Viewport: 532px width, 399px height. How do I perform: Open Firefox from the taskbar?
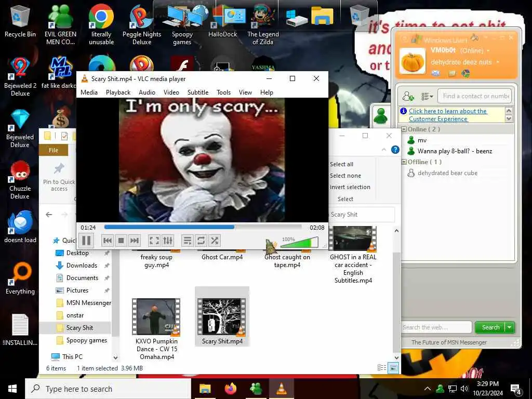pos(230,389)
